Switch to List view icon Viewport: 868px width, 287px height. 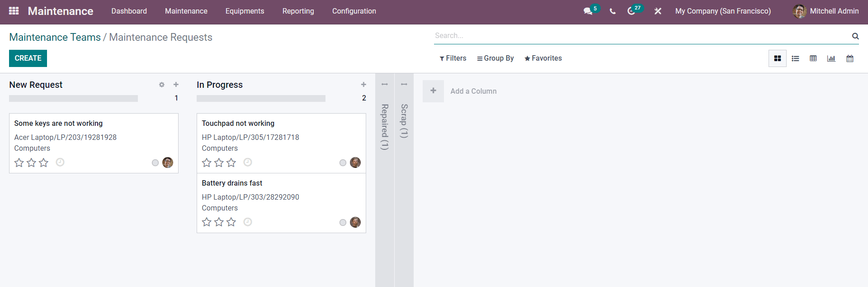(796, 58)
